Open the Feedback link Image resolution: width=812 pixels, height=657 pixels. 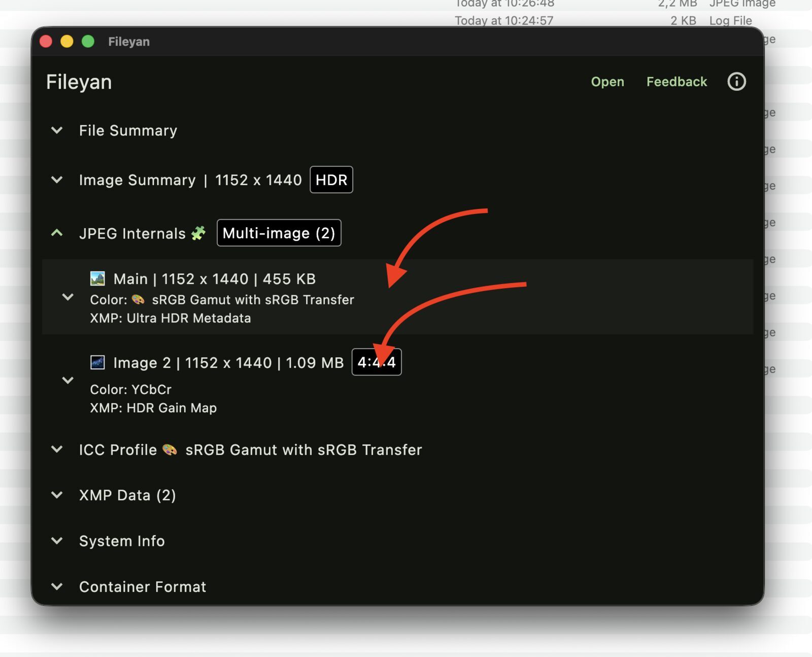tap(676, 82)
